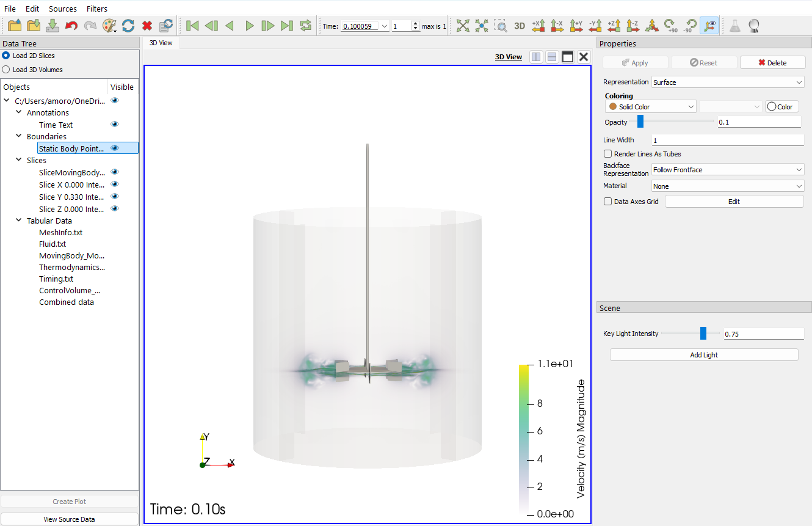Select the Load 3D Volumes radio button
Image resolution: width=812 pixels, height=526 pixels.
click(6, 70)
